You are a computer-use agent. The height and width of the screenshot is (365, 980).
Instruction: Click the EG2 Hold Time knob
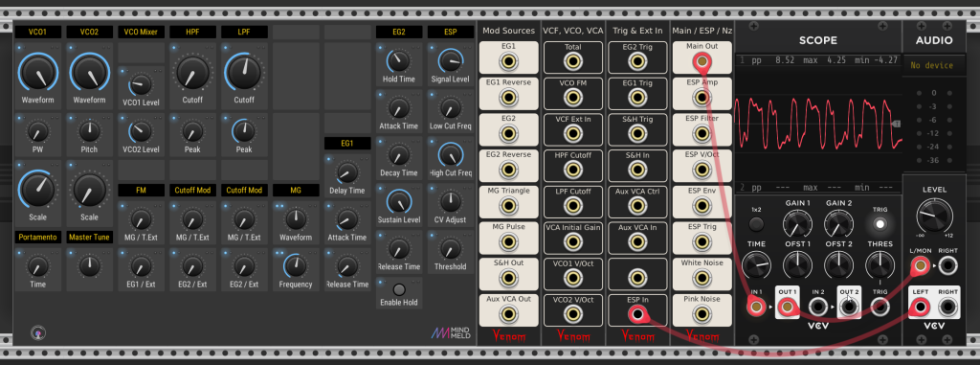399,60
